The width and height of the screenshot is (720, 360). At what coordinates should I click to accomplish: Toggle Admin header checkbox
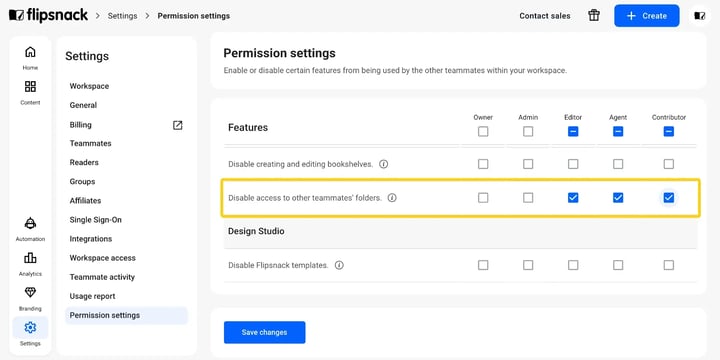tap(528, 132)
